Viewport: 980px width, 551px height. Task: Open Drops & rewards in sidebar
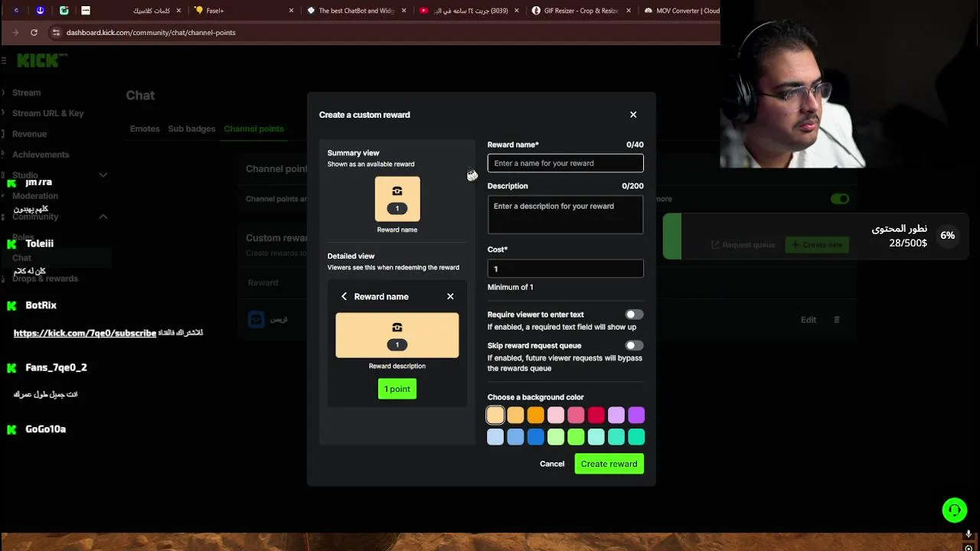(45, 279)
